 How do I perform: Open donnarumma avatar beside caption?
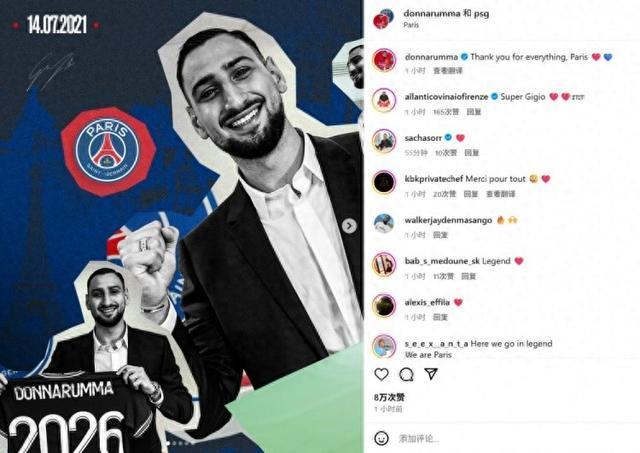[384, 60]
